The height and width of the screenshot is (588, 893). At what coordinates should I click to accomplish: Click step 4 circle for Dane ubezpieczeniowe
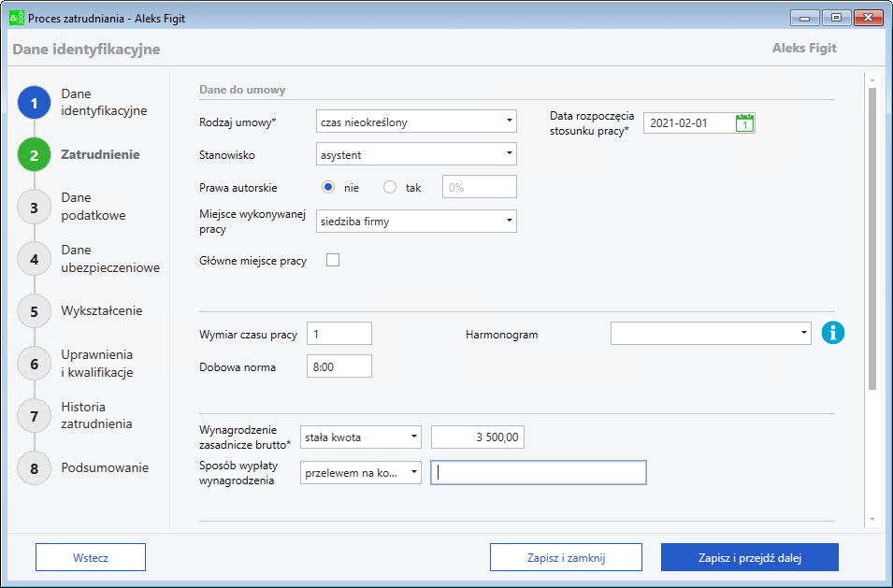tap(34, 259)
